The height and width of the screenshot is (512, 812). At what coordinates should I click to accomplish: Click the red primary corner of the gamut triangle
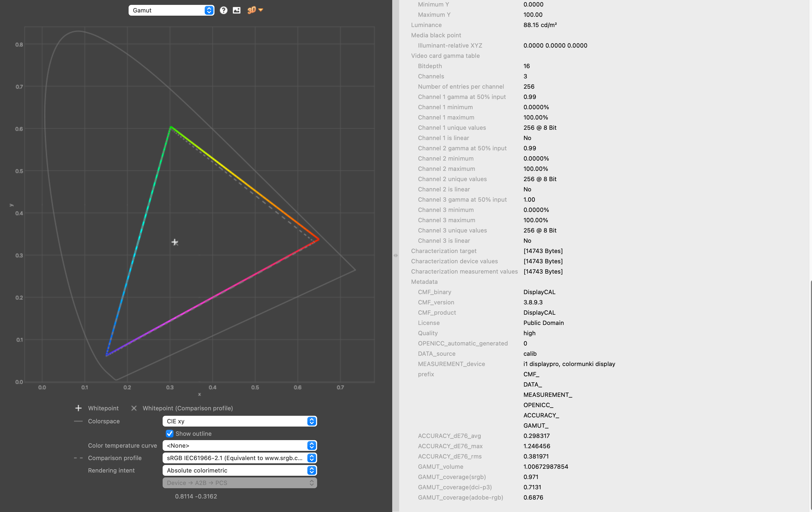pyautogui.click(x=318, y=239)
